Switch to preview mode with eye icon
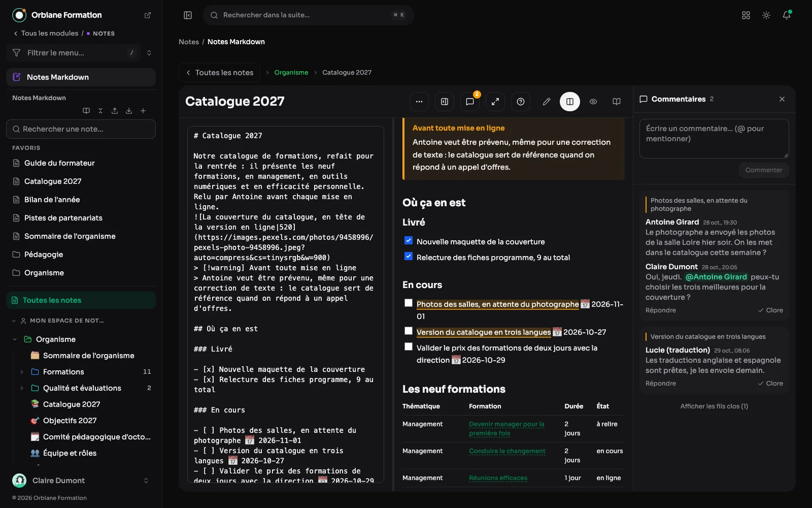812x508 pixels. pyautogui.click(x=593, y=102)
